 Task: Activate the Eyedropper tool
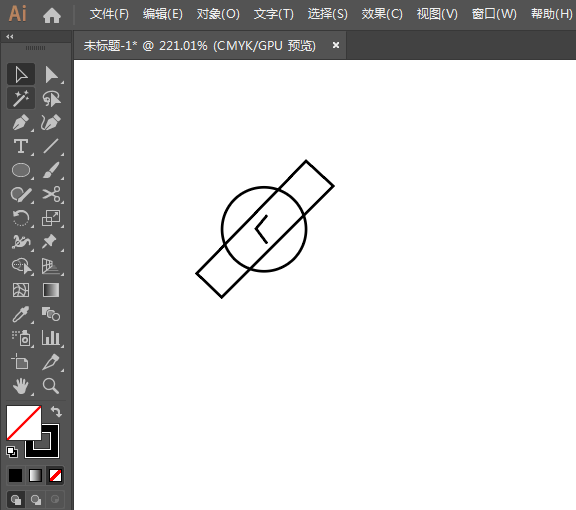[x=21, y=314]
